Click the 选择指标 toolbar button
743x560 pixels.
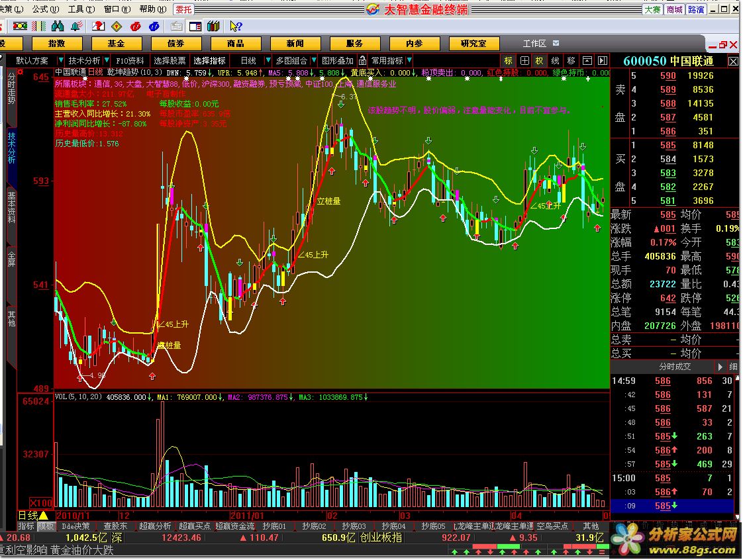209,61
